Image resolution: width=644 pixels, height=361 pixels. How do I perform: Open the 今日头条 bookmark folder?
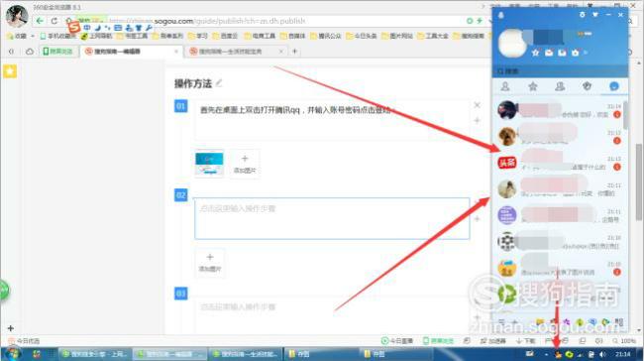point(362,36)
